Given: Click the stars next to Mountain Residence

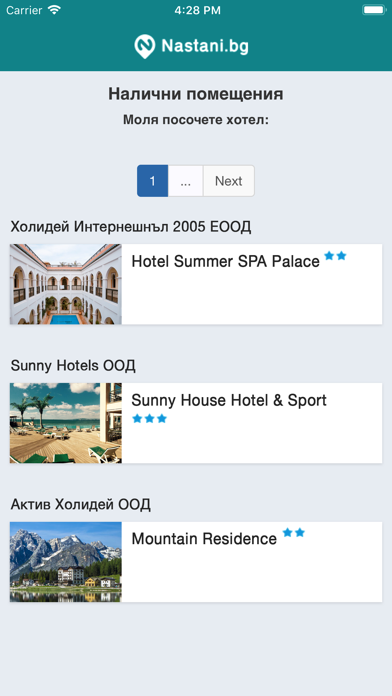Looking at the screenshot, I should [x=294, y=533].
